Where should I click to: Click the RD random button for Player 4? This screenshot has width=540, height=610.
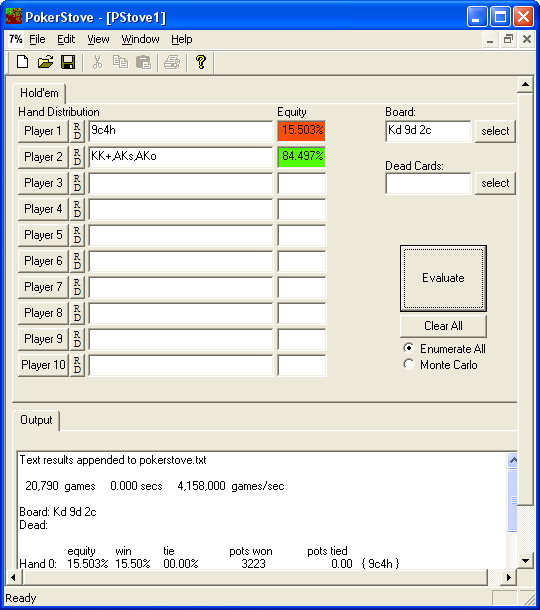click(x=77, y=209)
